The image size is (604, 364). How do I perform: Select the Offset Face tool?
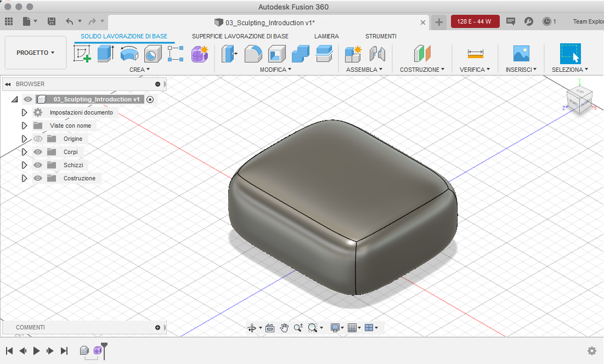pos(324,54)
